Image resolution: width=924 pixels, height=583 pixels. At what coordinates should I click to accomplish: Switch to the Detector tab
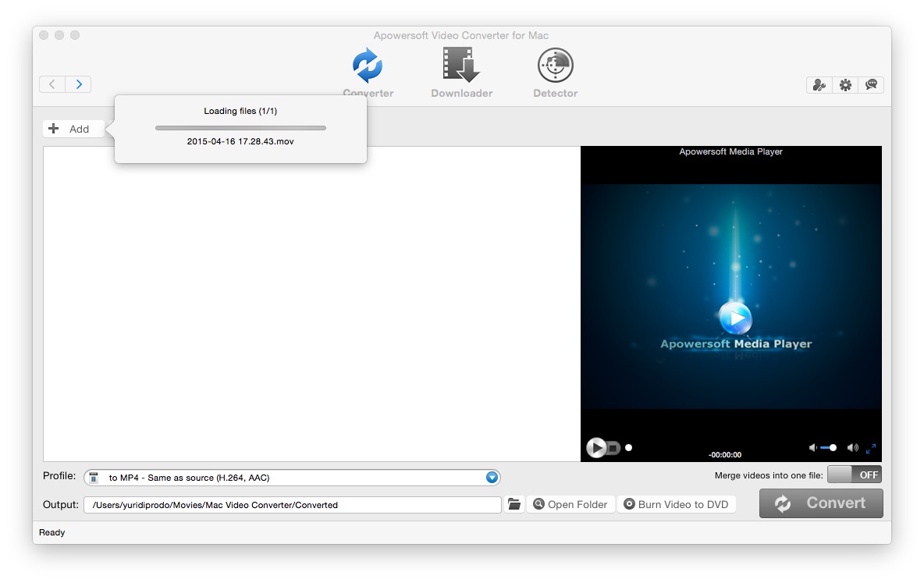click(555, 73)
